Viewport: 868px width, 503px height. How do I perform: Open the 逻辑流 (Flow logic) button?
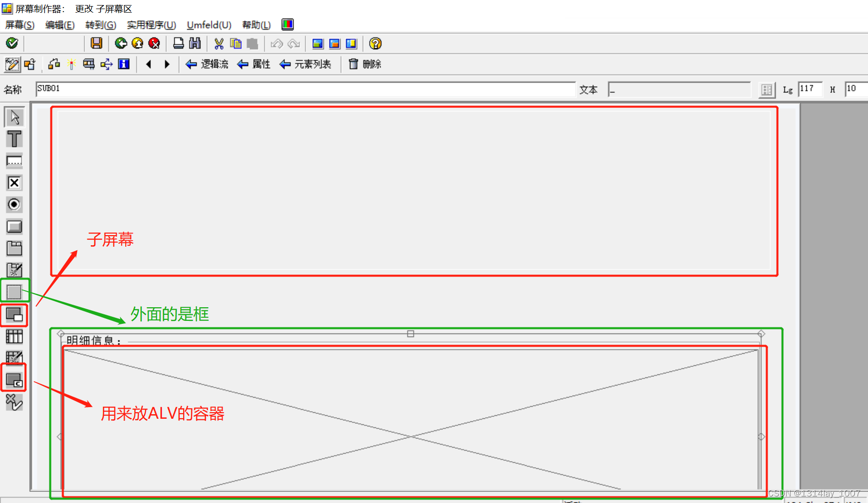tap(207, 64)
